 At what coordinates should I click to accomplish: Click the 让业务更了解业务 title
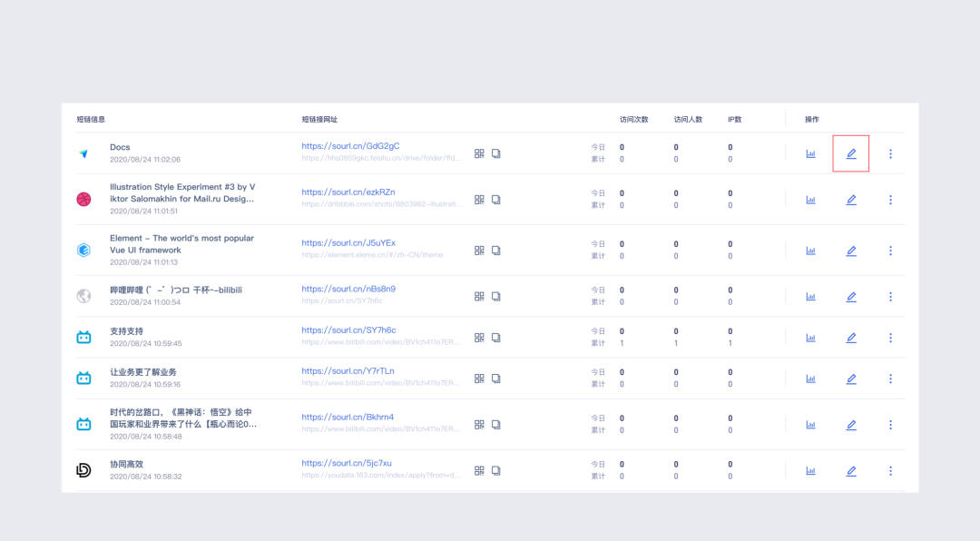143,372
